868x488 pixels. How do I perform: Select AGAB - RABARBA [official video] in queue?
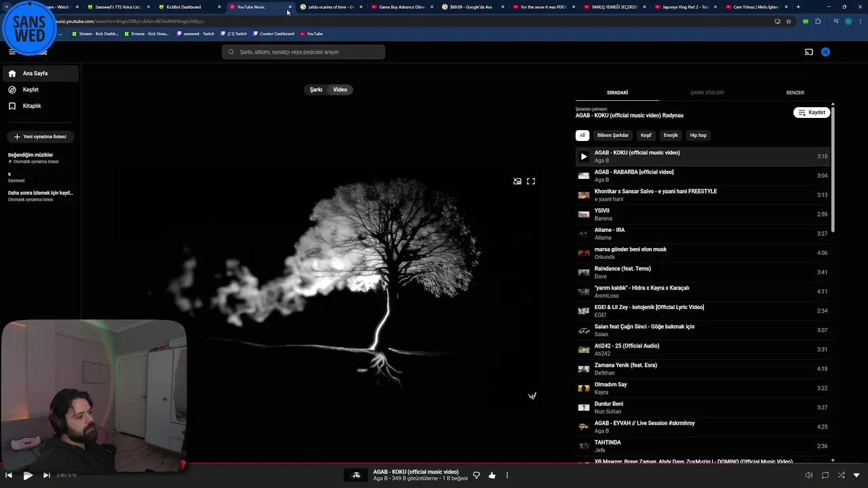(703, 176)
